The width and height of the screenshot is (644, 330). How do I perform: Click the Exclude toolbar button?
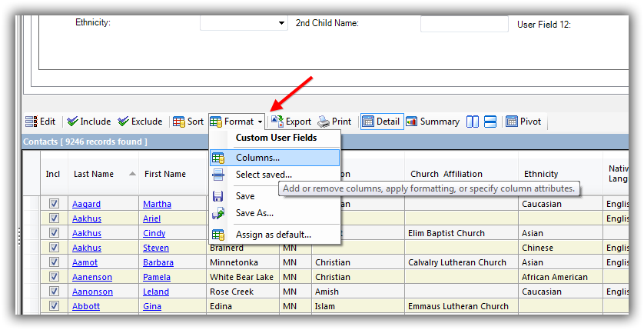140,122
